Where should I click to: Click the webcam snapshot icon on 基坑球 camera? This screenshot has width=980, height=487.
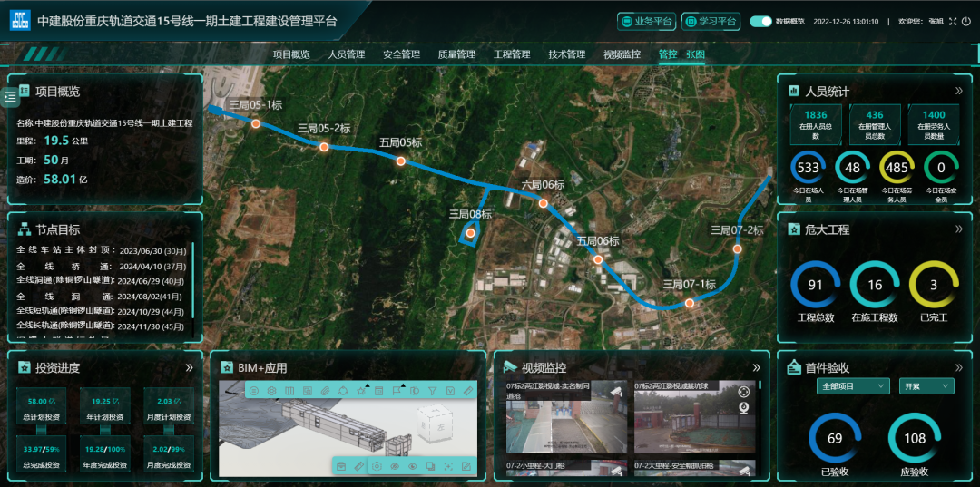click(x=744, y=408)
